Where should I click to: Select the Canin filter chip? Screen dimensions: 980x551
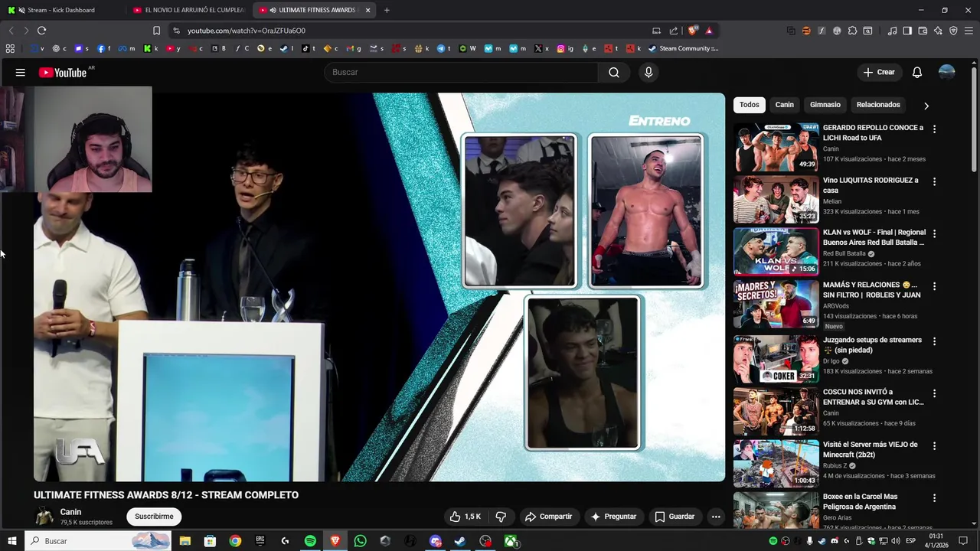(x=785, y=105)
